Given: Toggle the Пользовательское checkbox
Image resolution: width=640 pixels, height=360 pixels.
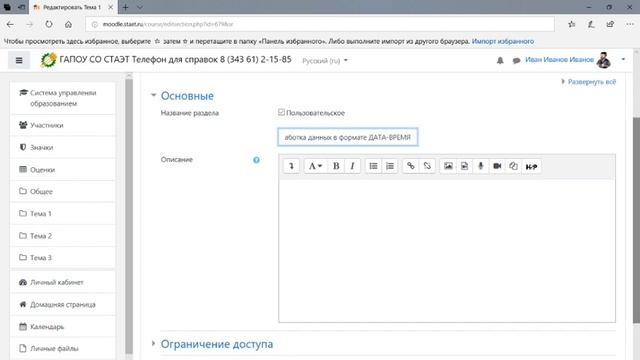Looking at the screenshot, I should click(x=281, y=112).
